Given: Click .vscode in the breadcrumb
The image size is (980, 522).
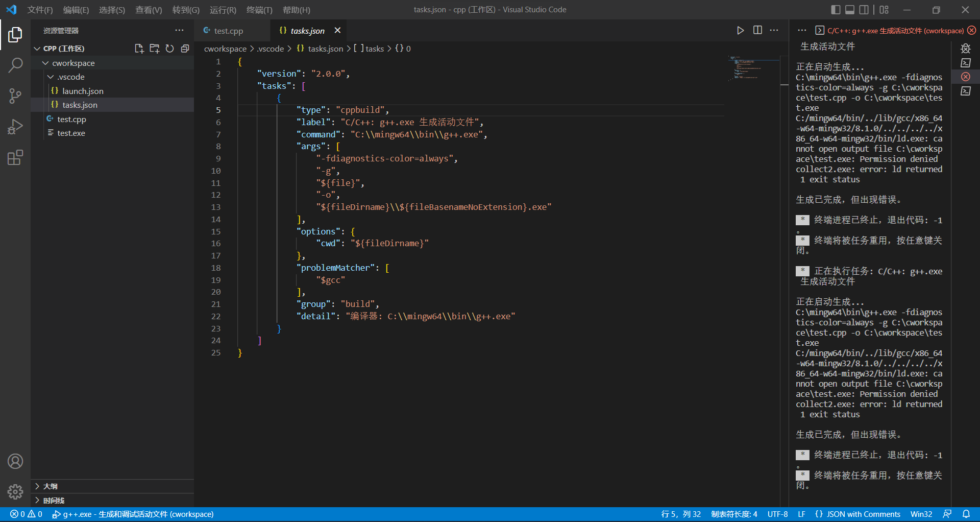Looking at the screenshot, I should click(271, 49).
